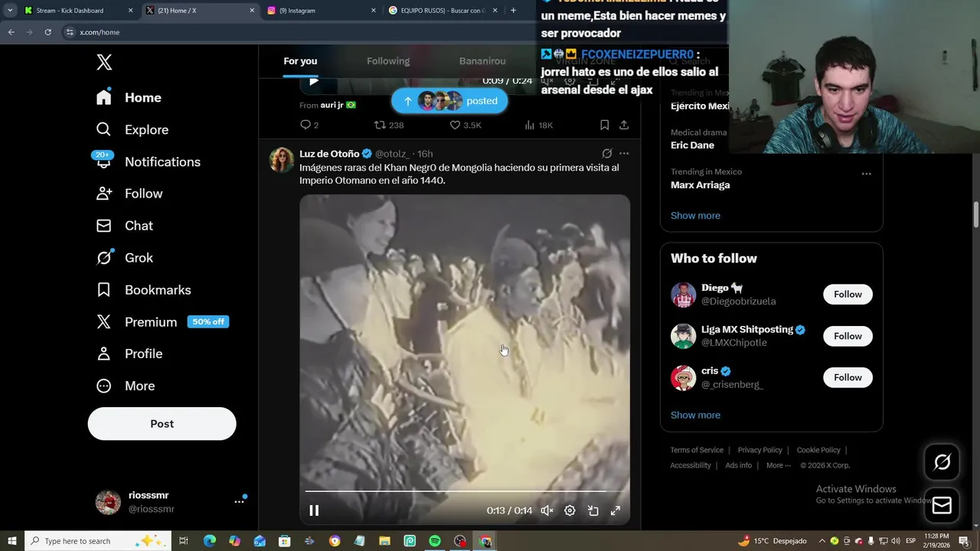Image resolution: width=980 pixels, height=551 pixels.
Task: Switch to the Bananirou tab
Action: [482, 61]
